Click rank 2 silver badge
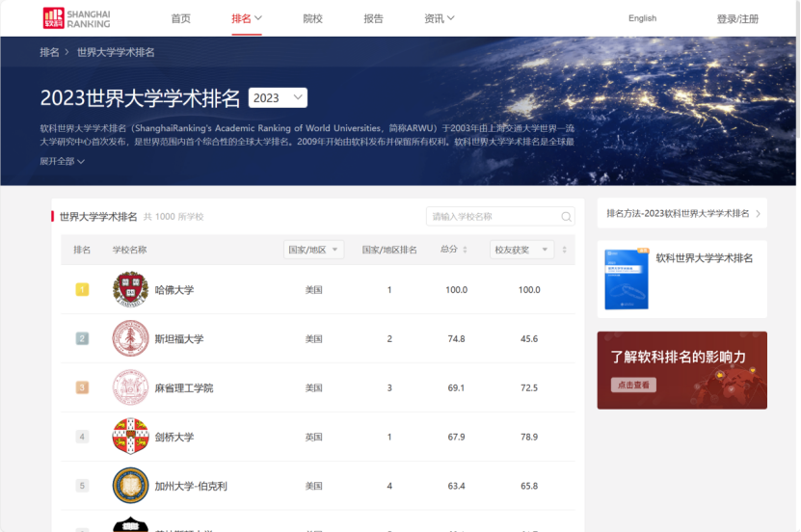This screenshot has width=801, height=532. point(82,338)
